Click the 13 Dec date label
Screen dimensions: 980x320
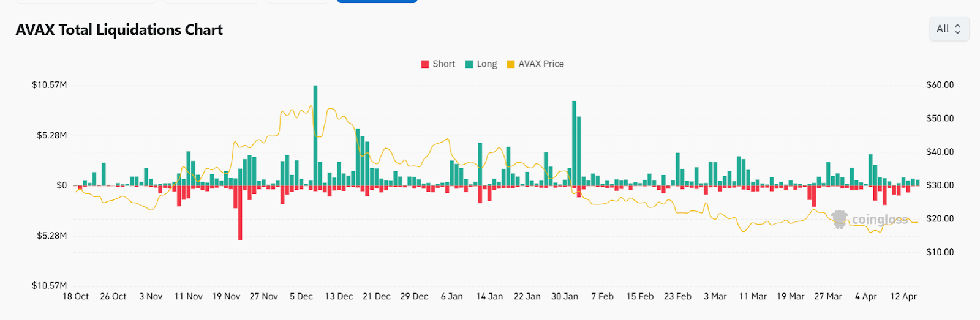point(339,296)
